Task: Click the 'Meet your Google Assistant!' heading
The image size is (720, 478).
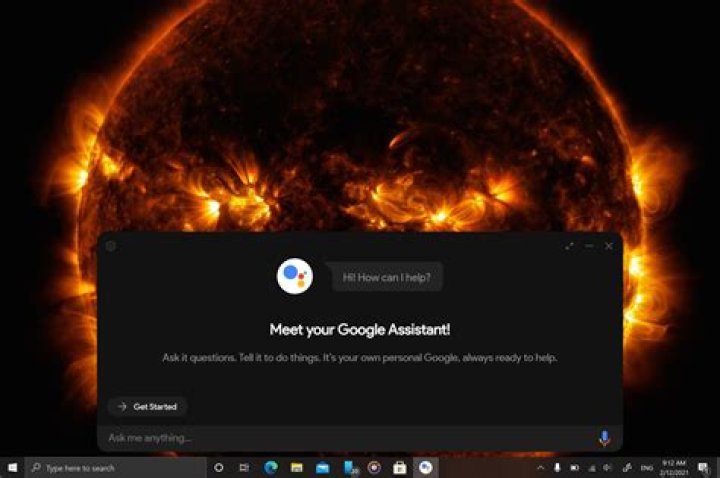Action: pyautogui.click(x=360, y=330)
